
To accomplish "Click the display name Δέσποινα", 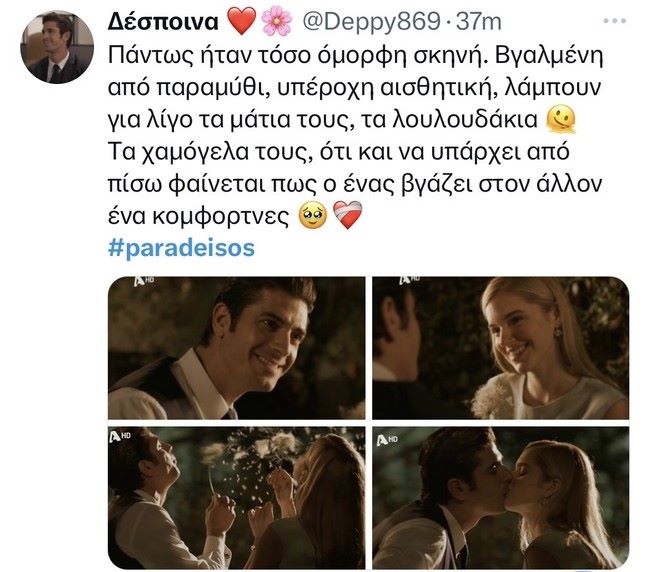I will [x=163, y=22].
